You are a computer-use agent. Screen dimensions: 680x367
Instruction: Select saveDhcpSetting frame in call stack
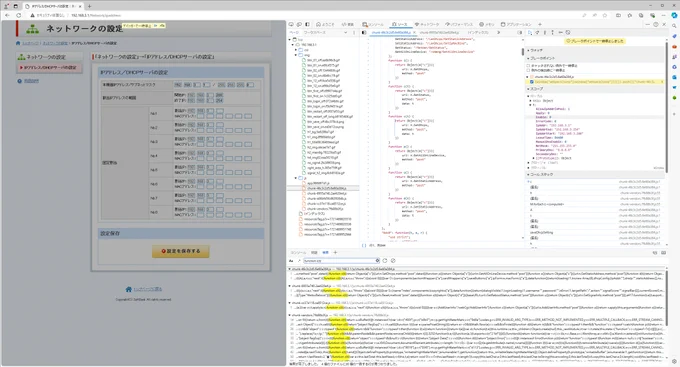pyautogui.click(x=542, y=233)
